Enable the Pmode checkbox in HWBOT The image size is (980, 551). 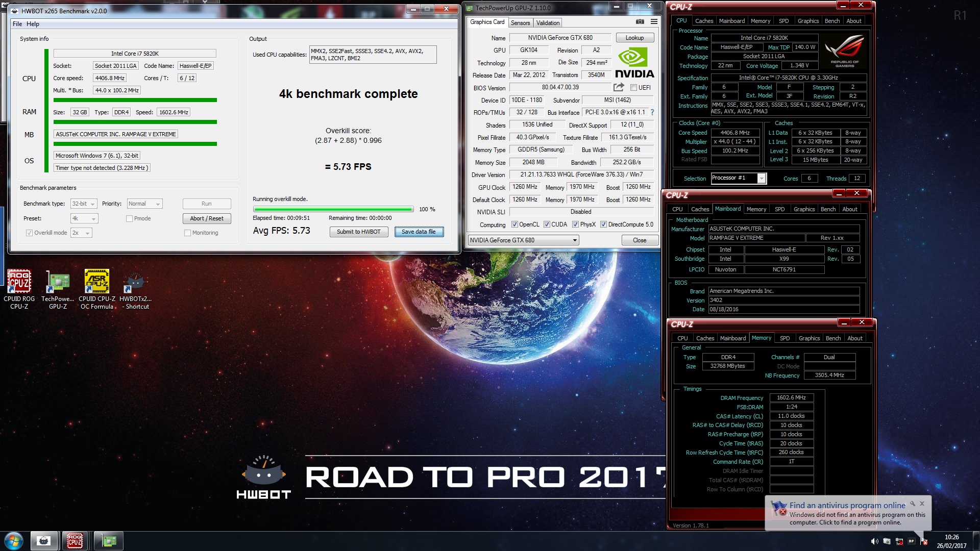pos(129,218)
